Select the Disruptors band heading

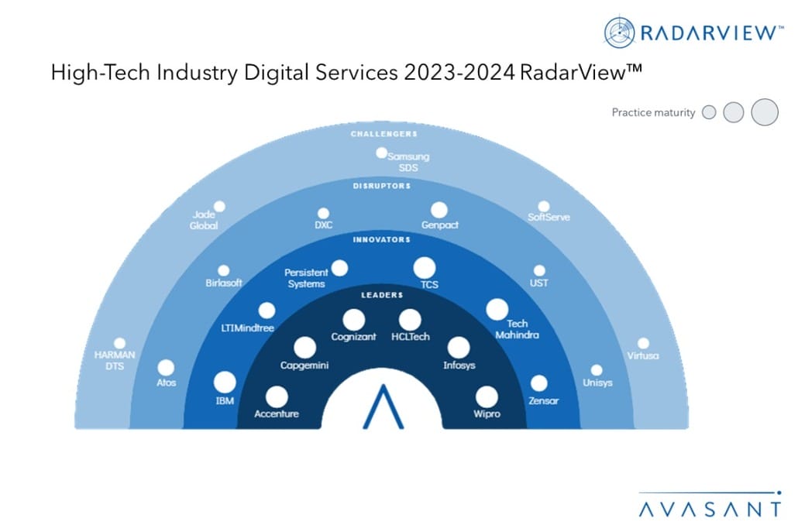(x=383, y=187)
